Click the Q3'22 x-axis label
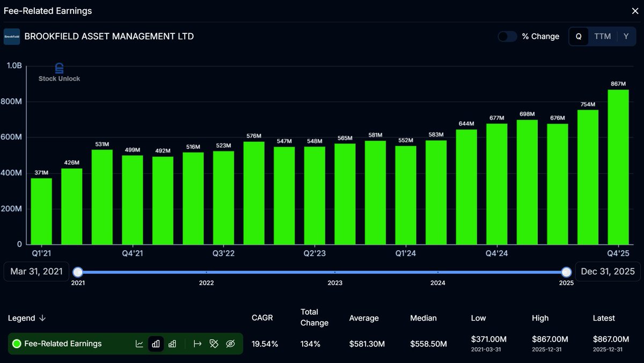644x363 pixels. (x=223, y=253)
